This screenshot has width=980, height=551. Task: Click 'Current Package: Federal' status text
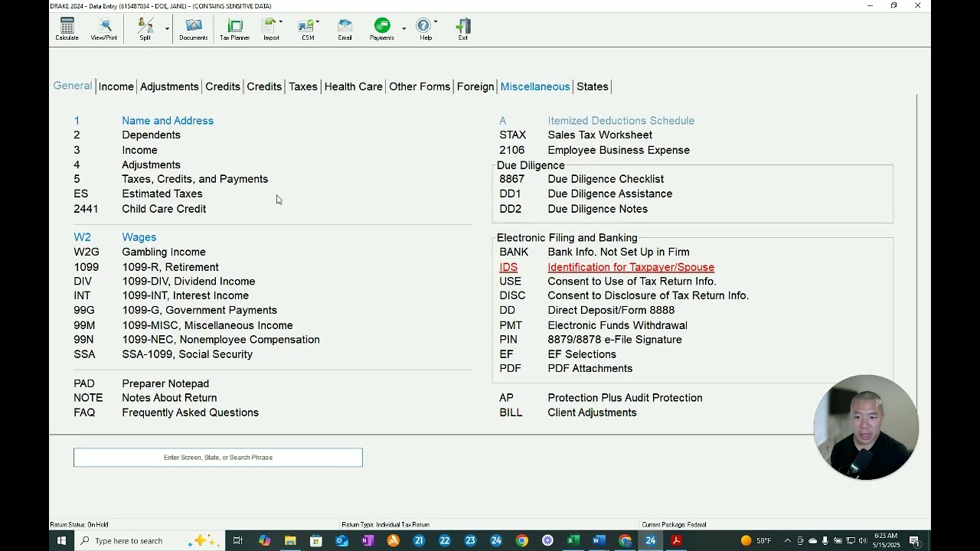[x=674, y=525]
